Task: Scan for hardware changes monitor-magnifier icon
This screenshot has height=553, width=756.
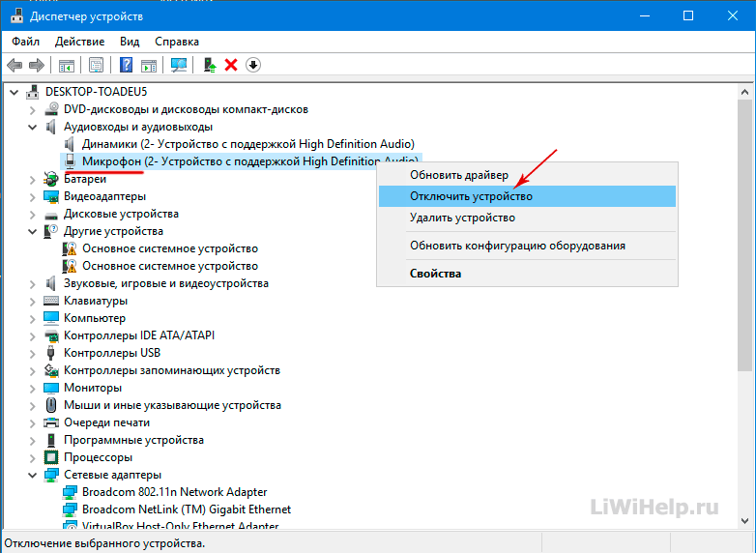Action: coord(179,65)
